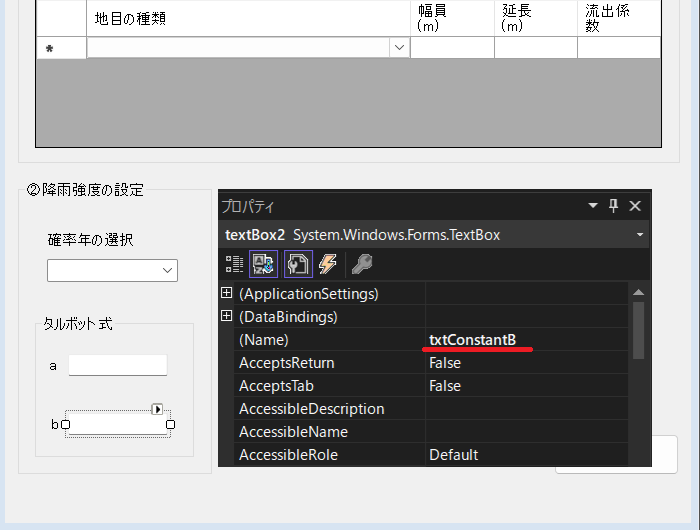Viewport: 700px width, 530px height.
Task: Pin the Properties panel with auto-hide icon
Action: (x=614, y=206)
